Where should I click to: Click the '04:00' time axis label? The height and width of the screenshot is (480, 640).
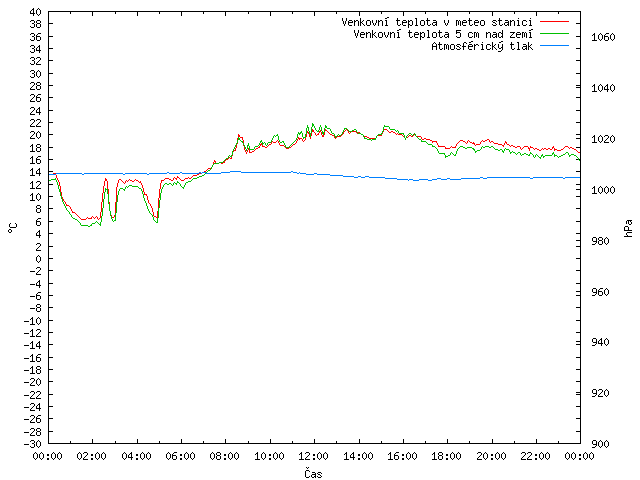click(x=136, y=456)
